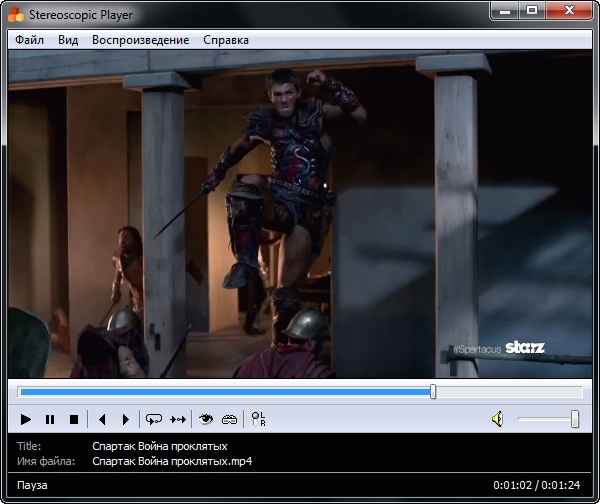Click the 3D glasses icon
The height and width of the screenshot is (504, 600).
(230, 420)
